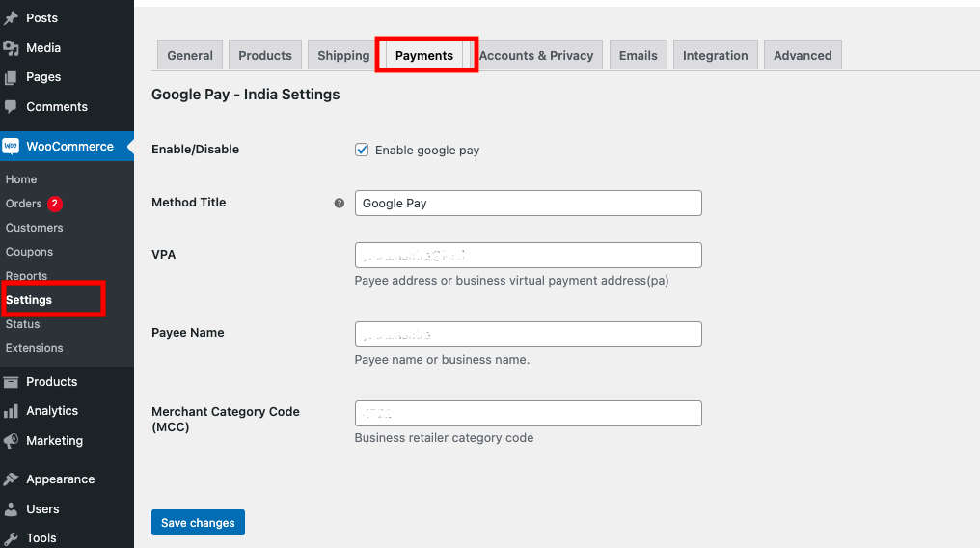Click the Appearance brush icon
Image resolution: width=980 pixels, height=548 pixels.
(x=11, y=479)
